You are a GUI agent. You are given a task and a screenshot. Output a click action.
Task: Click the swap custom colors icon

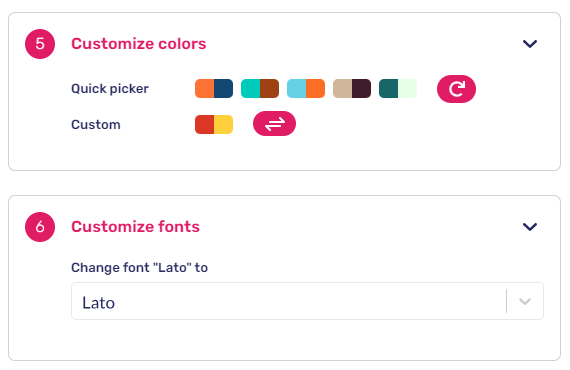[274, 124]
